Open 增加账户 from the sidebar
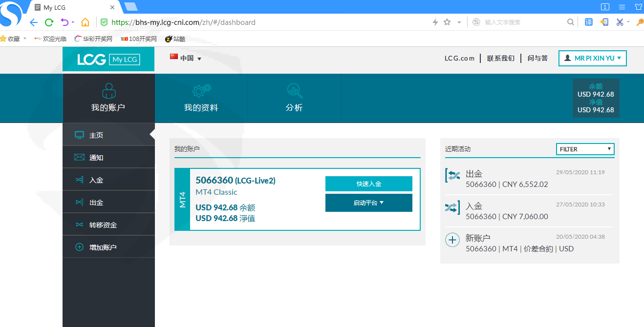 point(103,247)
